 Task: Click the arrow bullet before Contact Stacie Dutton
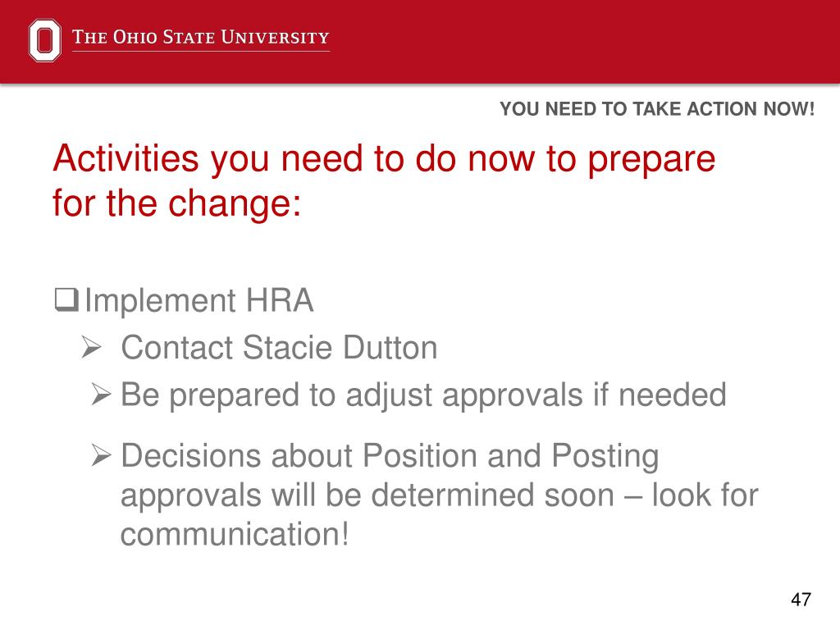92,347
